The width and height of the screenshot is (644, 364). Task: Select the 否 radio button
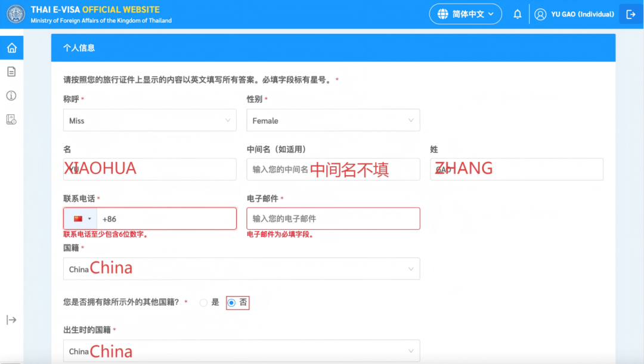(232, 303)
